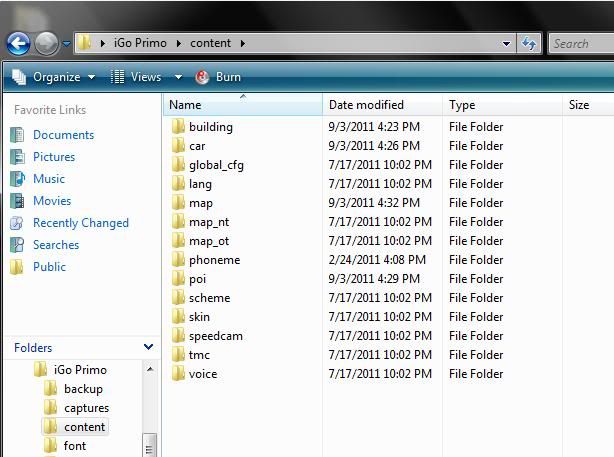Click the greyed Forward navigation button
The width and height of the screenshot is (614, 457).
[x=46, y=43]
